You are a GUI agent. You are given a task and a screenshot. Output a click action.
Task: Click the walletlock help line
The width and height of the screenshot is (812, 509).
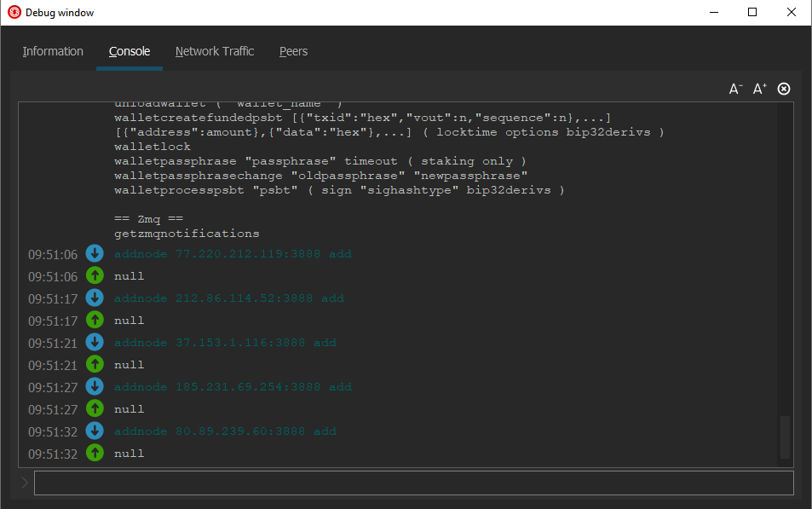[x=153, y=147]
